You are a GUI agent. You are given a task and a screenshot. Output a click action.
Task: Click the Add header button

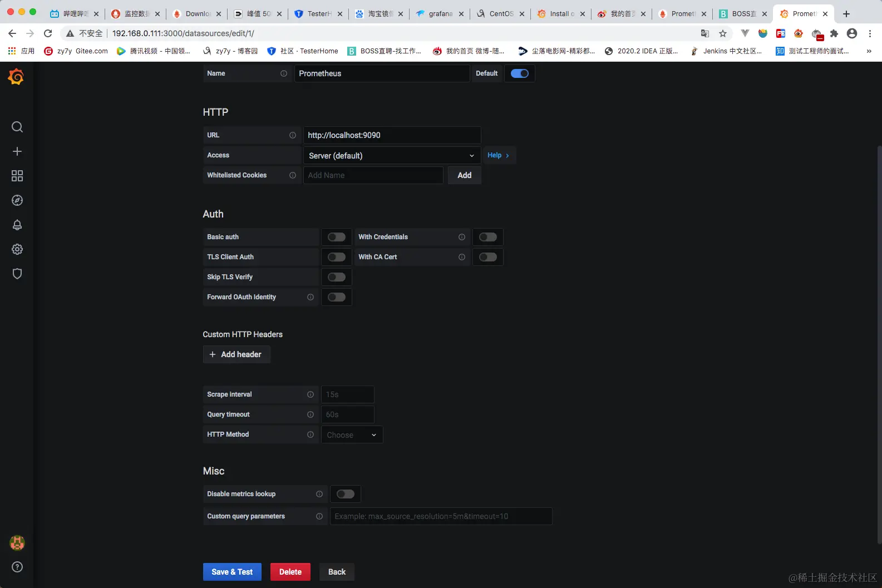[236, 354]
